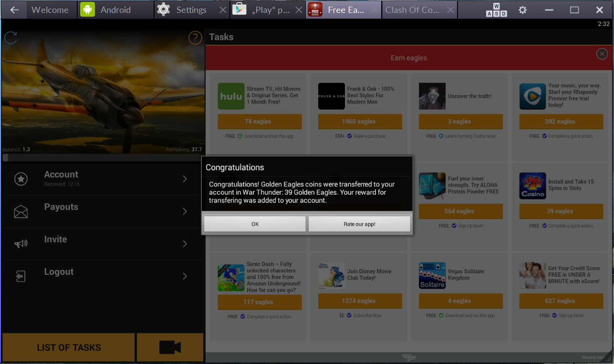The width and height of the screenshot is (614, 364).
Task: Click the 564 eagles button
Action: [461, 211]
